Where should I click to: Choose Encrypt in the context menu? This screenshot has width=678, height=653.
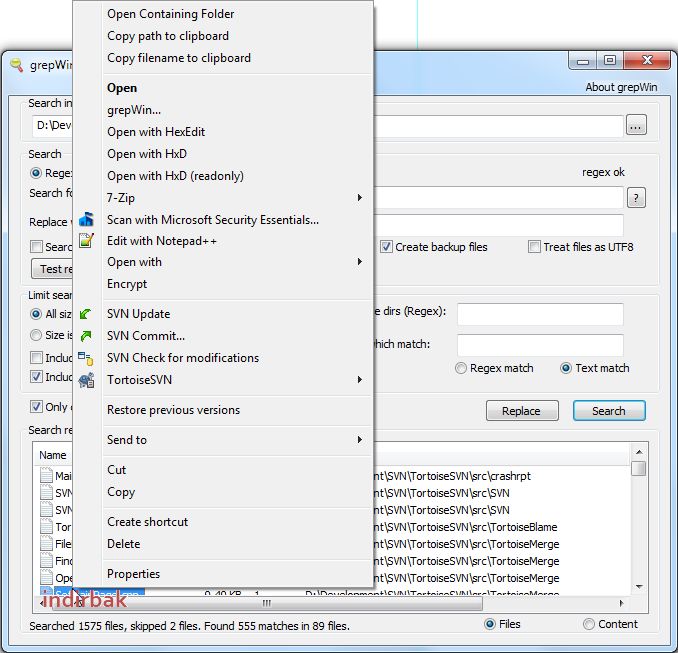tap(127, 284)
